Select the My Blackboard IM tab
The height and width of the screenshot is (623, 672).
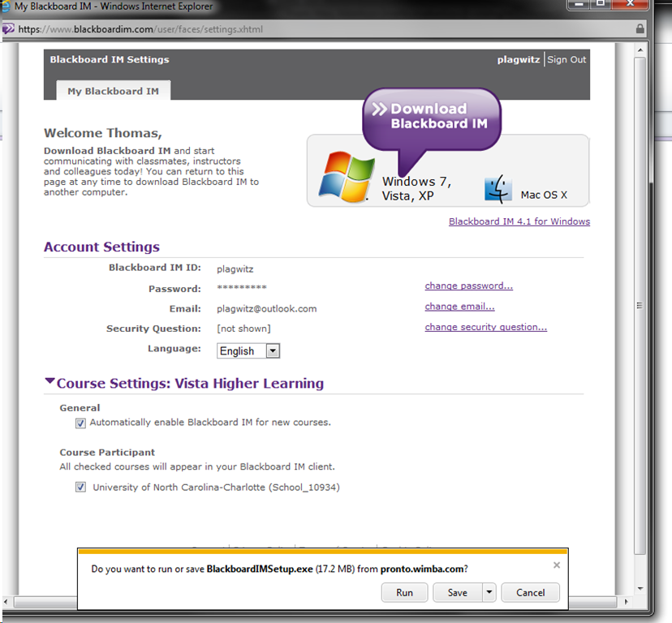click(113, 91)
